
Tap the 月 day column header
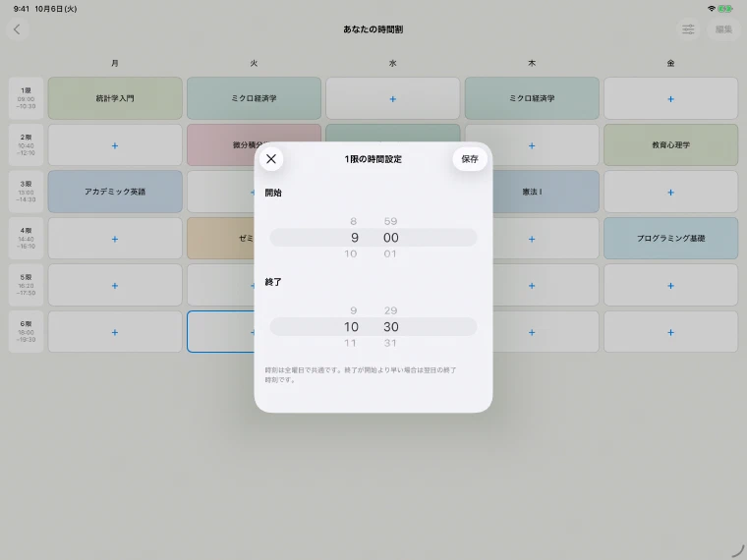click(115, 63)
